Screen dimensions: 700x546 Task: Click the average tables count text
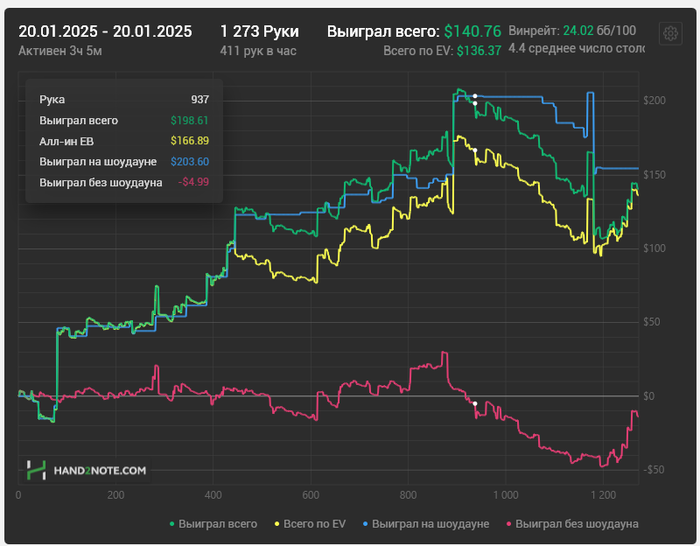[576, 48]
